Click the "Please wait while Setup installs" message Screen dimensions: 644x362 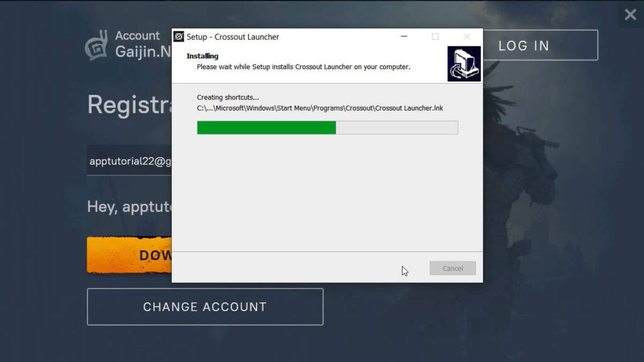[x=303, y=67]
